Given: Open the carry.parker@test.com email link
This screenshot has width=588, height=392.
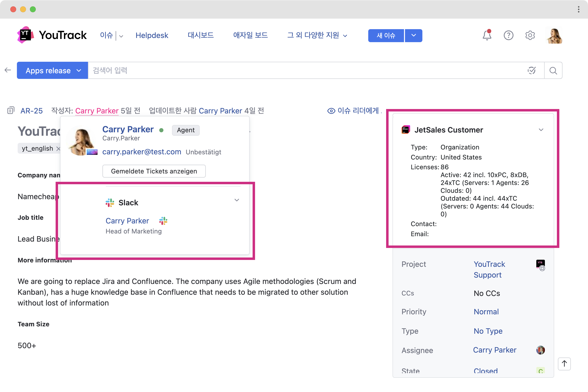Looking at the screenshot, I should pos(142,151).
